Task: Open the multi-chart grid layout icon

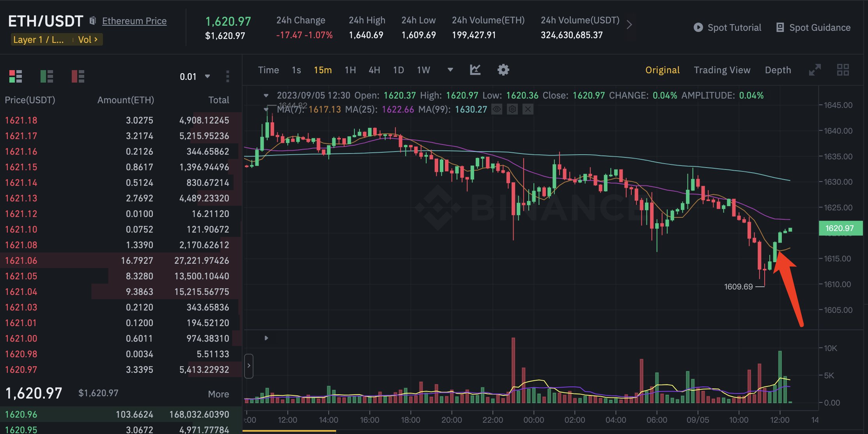Action: coord(843,70)
